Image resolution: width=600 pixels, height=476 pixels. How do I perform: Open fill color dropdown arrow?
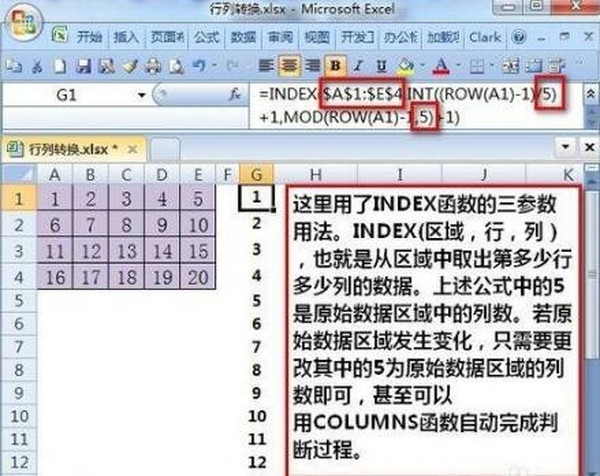[x=422, y=65]
